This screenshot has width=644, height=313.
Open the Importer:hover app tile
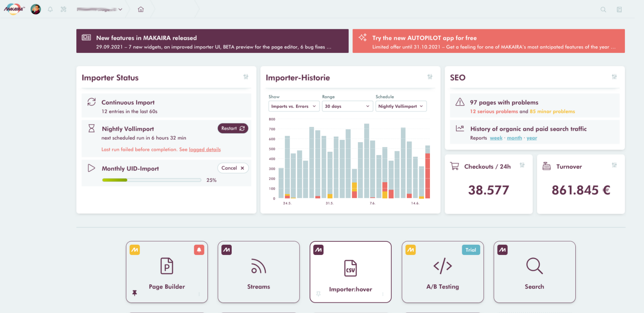tap(351, 272)
